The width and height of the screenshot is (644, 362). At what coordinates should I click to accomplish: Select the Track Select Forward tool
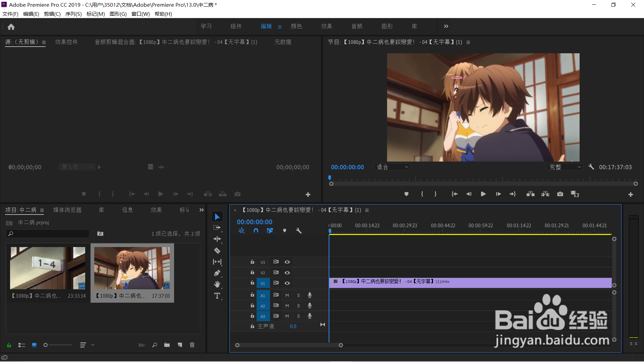point(217,228)
